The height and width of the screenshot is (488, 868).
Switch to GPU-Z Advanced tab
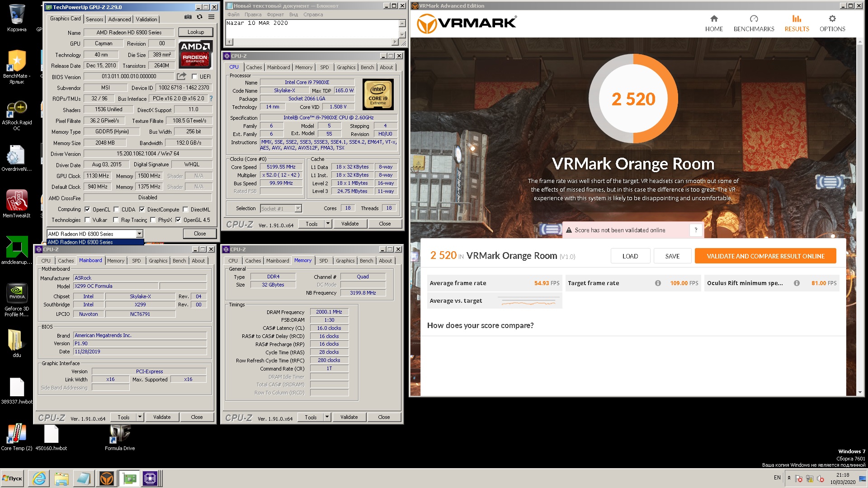(119, 19)
